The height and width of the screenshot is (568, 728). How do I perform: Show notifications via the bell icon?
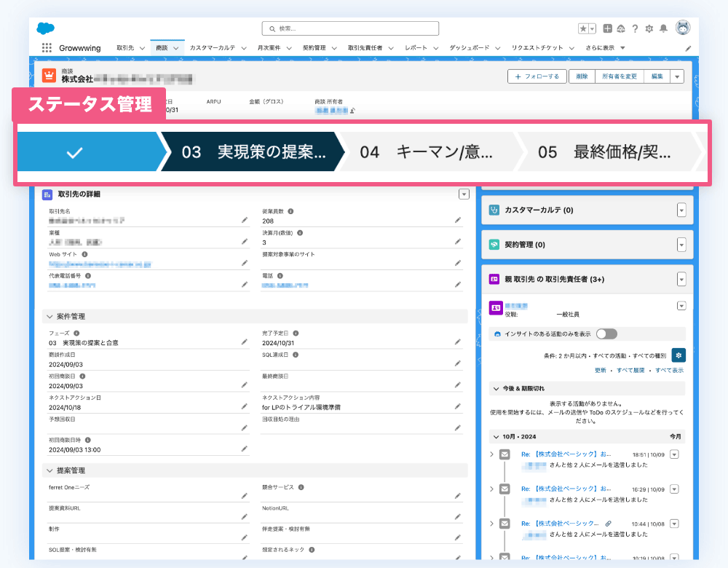tap(663, 28)
